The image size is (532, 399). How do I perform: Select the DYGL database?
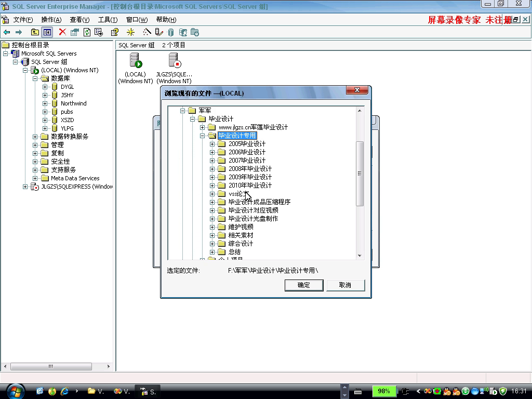click(67, 87)
